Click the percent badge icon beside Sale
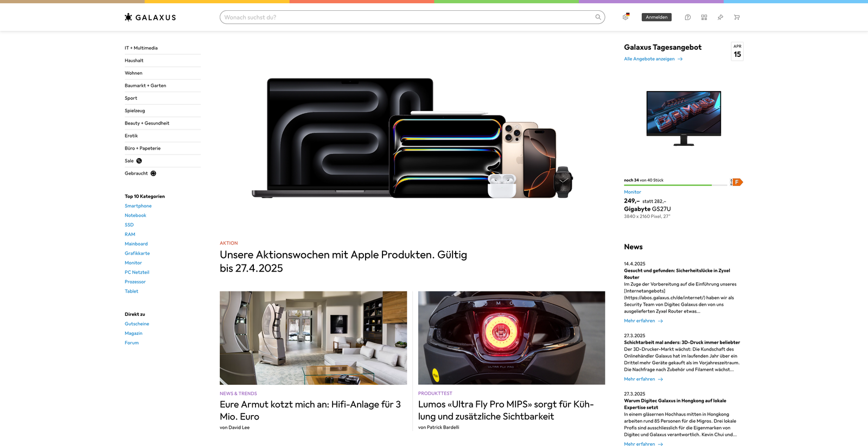Screen dimensions: 868x446 (139, 161)
